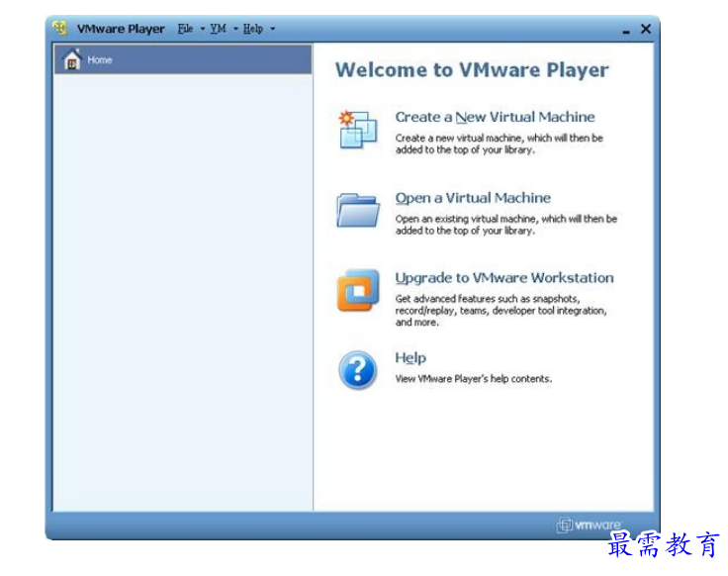Open the Help menu in the title bar

coord(253,29)
